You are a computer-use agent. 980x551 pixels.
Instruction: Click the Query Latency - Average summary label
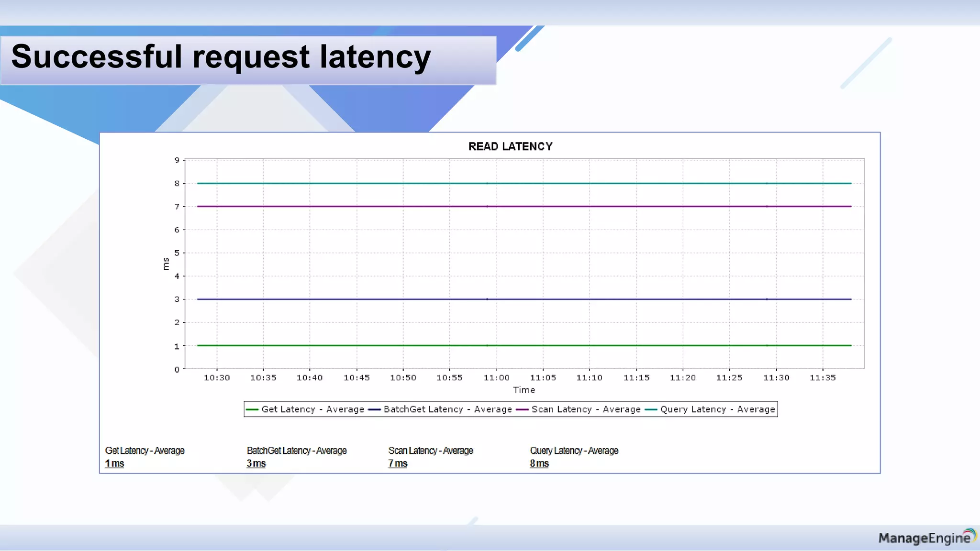tap(574, 451)
